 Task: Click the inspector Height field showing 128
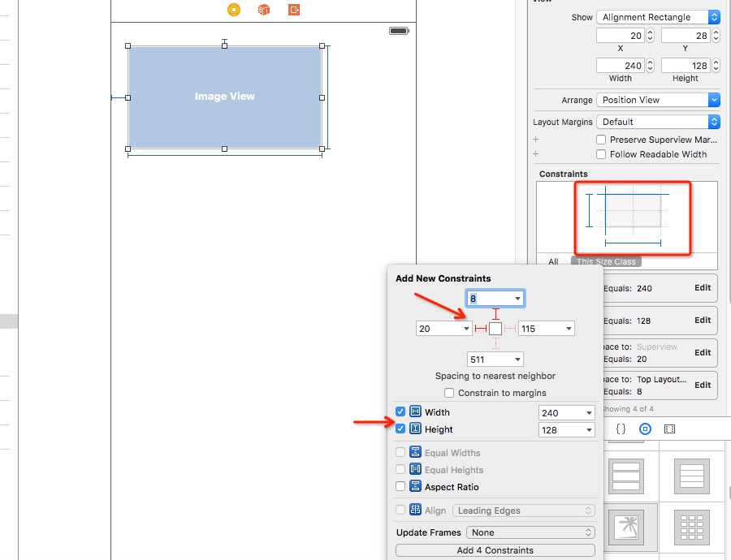[x=686, y=66]
